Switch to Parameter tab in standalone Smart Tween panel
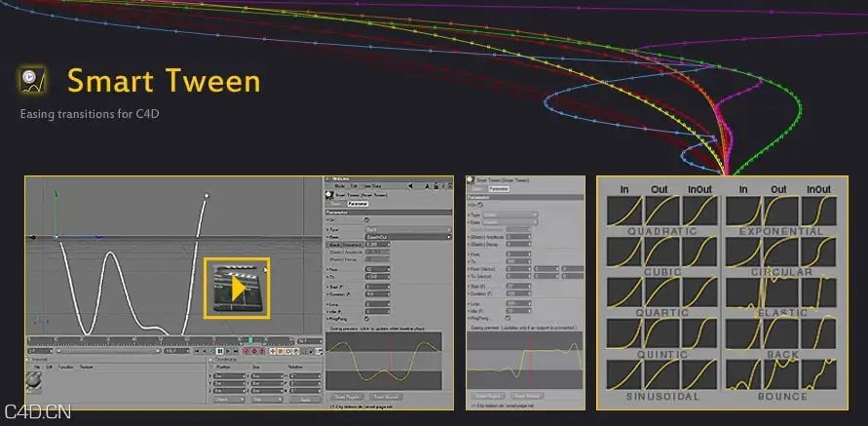The height and width of the screenshot is (426, 868). click(x=499, y=189)
